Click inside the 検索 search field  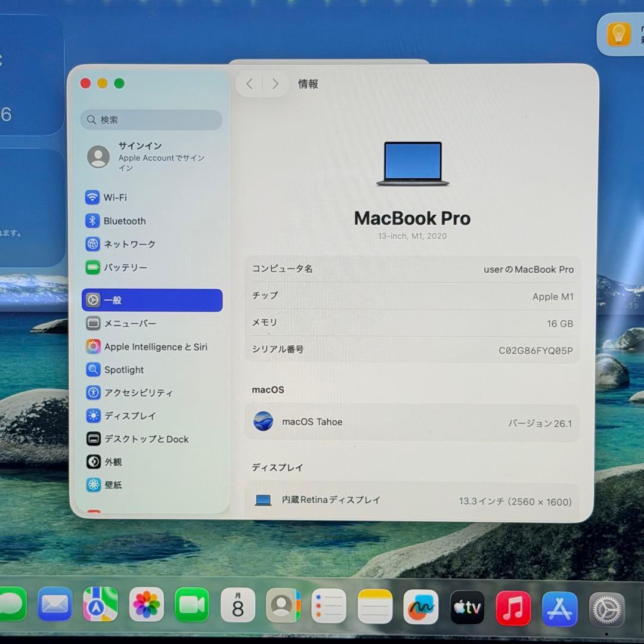151,120
